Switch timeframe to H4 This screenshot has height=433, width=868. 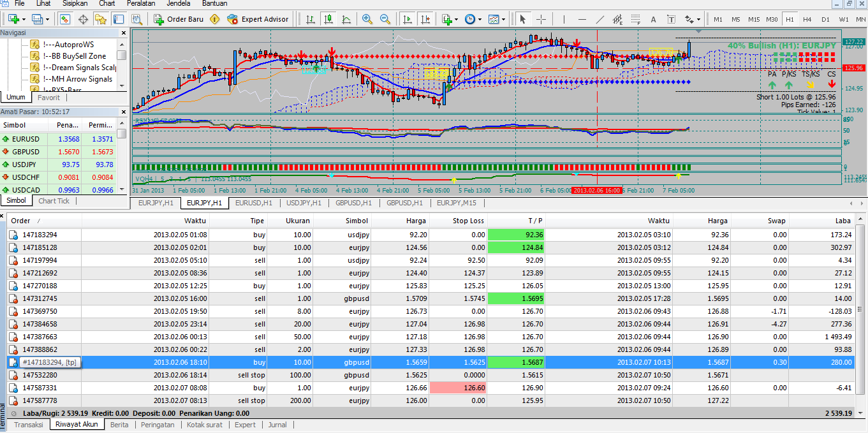pos(807,19)
